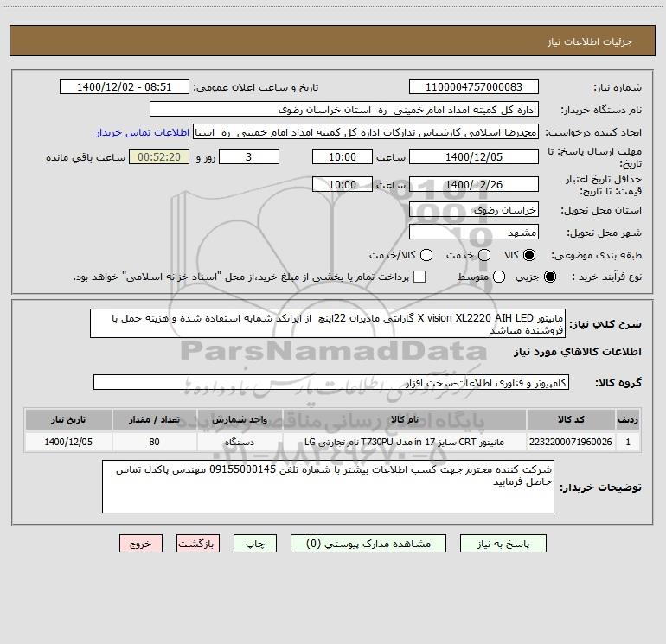Viewport: 666px width, 644px height.
Task: Click the چاپ print button
Action: pyautogui.click(x=255, y=544)
